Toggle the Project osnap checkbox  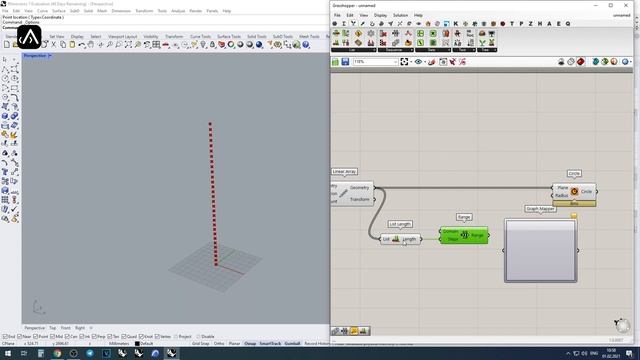point(176,337)
